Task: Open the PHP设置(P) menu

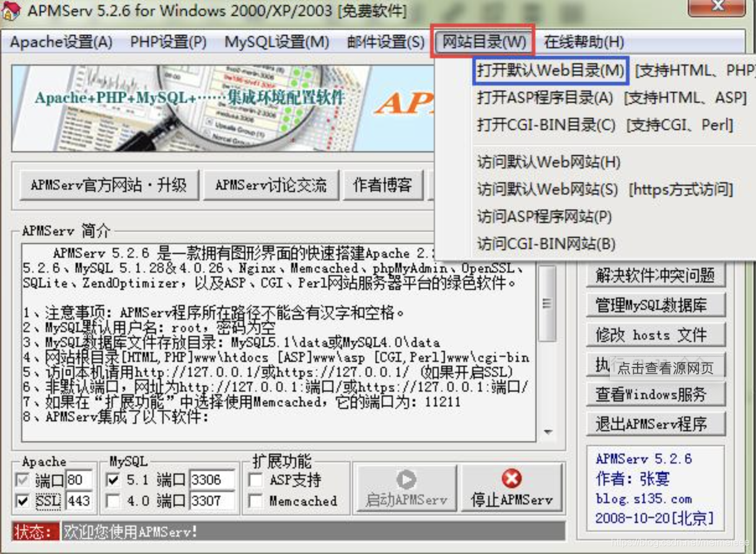Action: (x=168, y=42)
